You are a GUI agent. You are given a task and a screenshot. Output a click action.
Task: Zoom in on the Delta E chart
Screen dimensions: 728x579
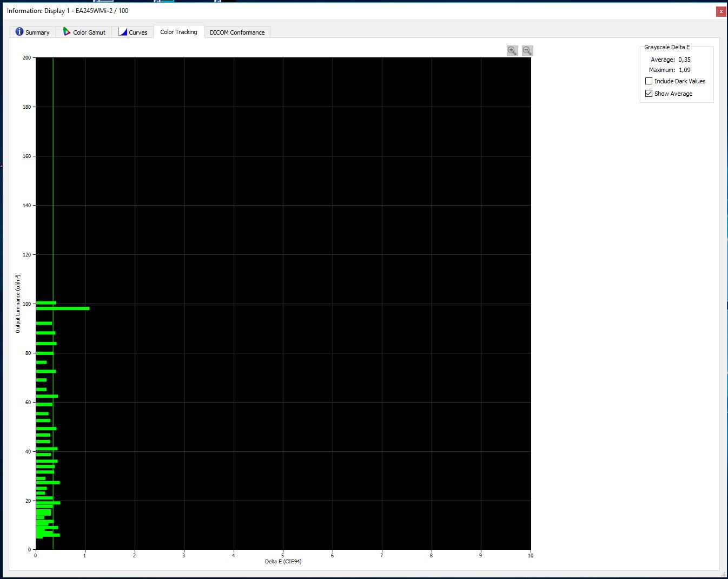[512, 51]
